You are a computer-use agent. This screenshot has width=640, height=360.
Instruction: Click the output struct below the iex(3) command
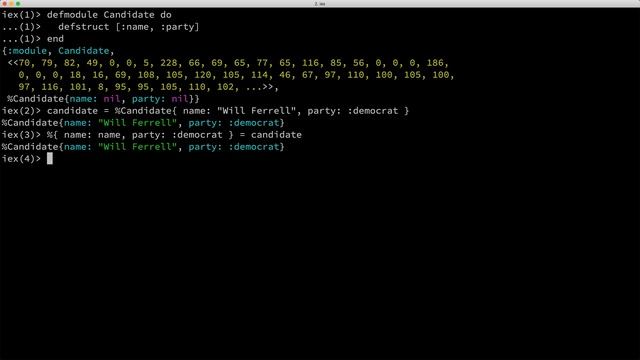pyautogui.click(x=143, y=147)
